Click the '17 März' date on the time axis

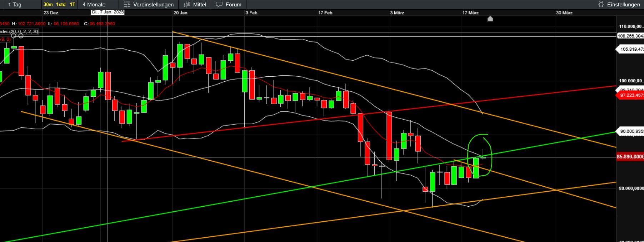point(470,13)
